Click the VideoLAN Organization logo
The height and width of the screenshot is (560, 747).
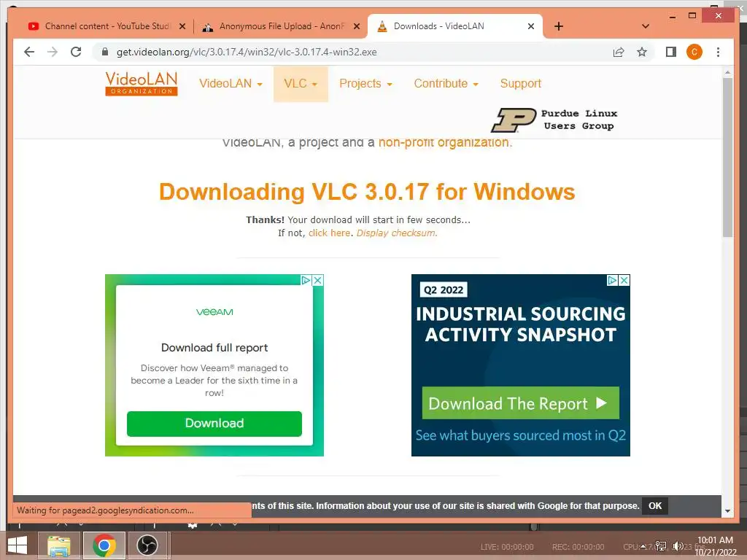[x=142, y=83]
